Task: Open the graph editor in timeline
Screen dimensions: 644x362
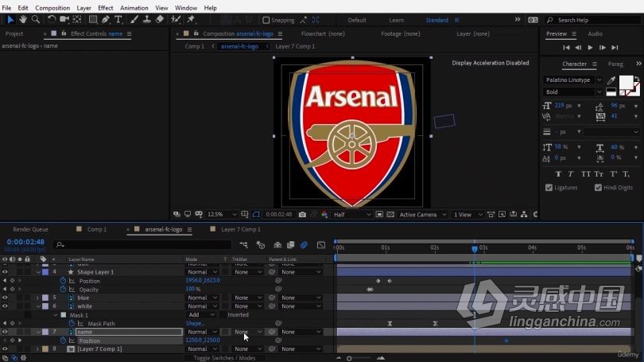Action: [x=321, y=245]
